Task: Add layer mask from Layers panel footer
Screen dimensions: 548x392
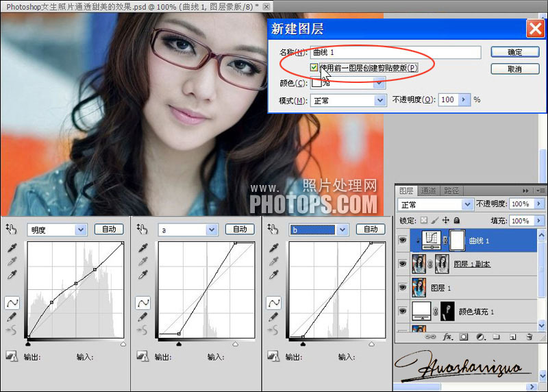Action: tap(464, 336)
